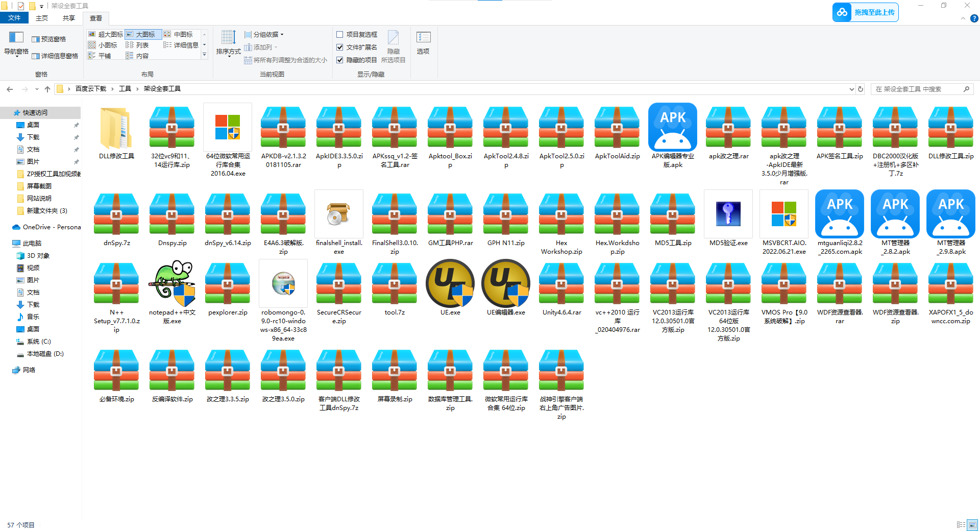This screenshot has height=531, width=980.
Task: Switch to the 共享 ribbon tab
Action: point(69,18)
